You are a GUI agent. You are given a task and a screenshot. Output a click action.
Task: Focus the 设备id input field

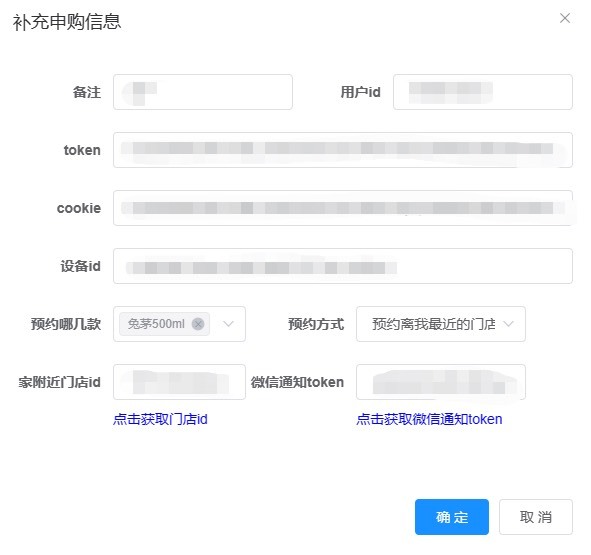(x=343, y=266)
